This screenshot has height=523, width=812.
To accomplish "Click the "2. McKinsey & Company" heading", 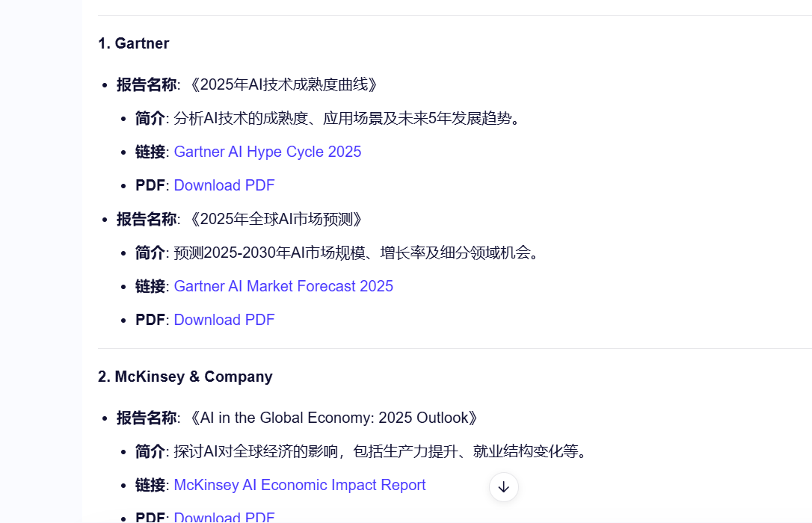I will coord(185,377).
